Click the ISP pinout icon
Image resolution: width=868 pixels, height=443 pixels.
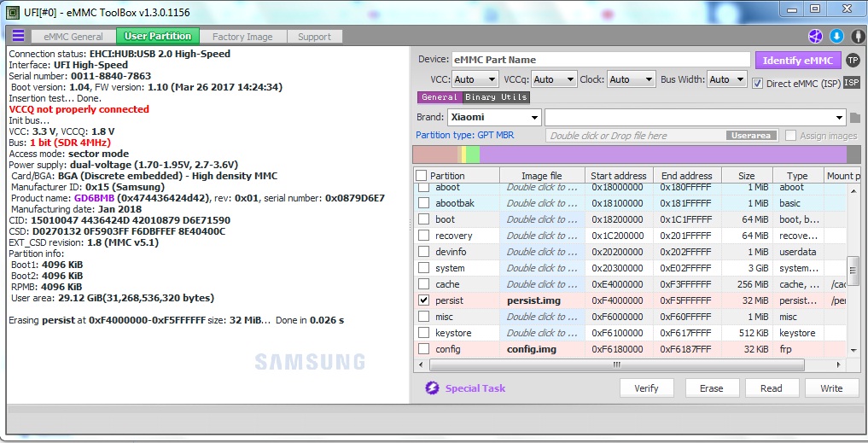pos(852,83)
